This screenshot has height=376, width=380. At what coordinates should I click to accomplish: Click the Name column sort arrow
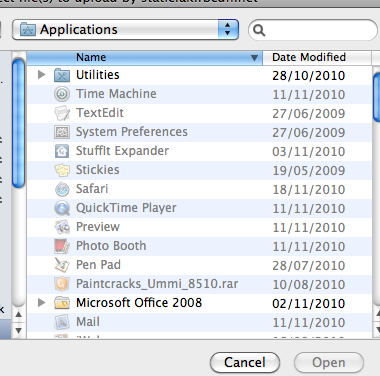[254, 58]
